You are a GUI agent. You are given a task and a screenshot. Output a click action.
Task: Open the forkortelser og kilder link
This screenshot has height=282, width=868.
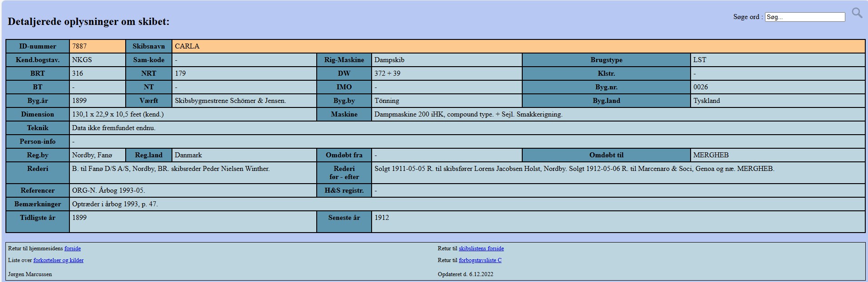pos(58,260)
